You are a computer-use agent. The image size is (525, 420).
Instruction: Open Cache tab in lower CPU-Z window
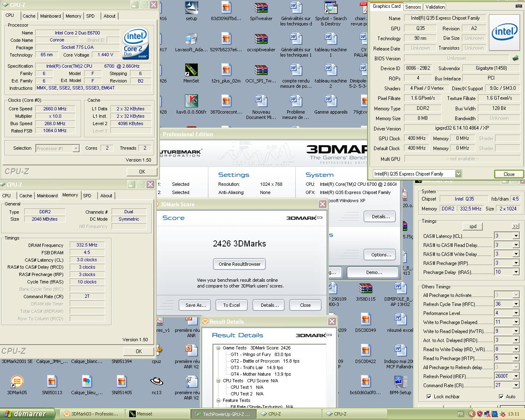(x=25, y=196)
